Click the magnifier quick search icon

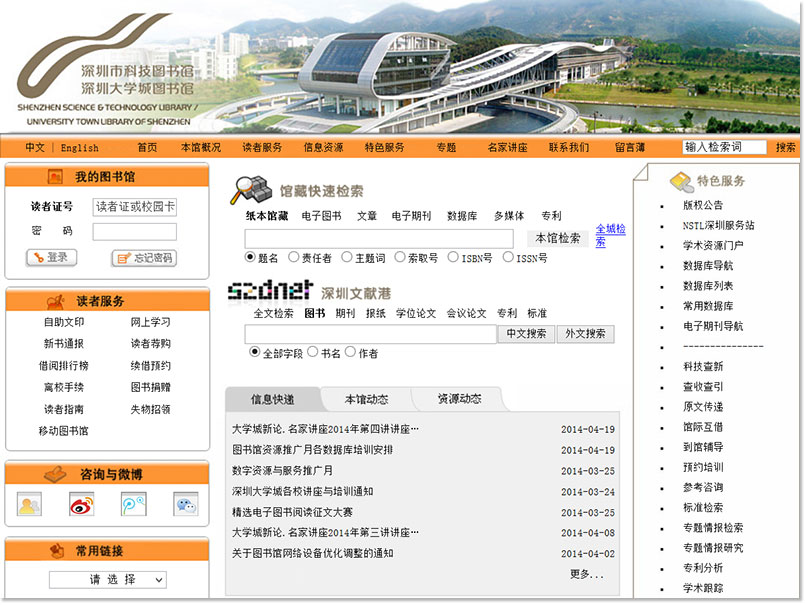click(251, 189)
